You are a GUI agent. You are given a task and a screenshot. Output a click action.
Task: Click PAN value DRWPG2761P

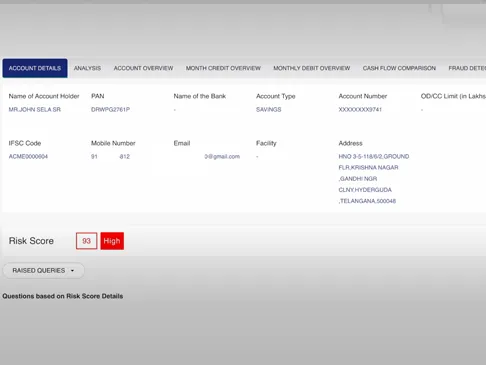click(110, 109)
